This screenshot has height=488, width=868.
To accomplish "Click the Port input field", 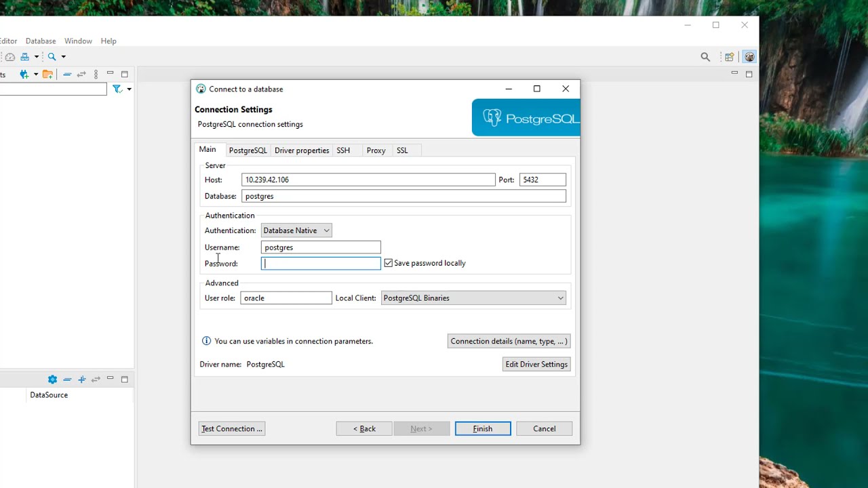I will tap(542, 180).
